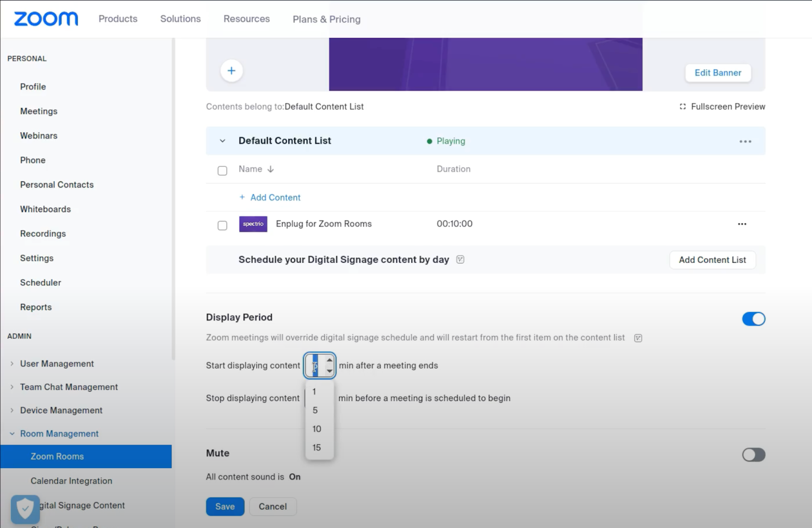
Task: Open Scheduler in sidebar
Action: coord(41,282)
